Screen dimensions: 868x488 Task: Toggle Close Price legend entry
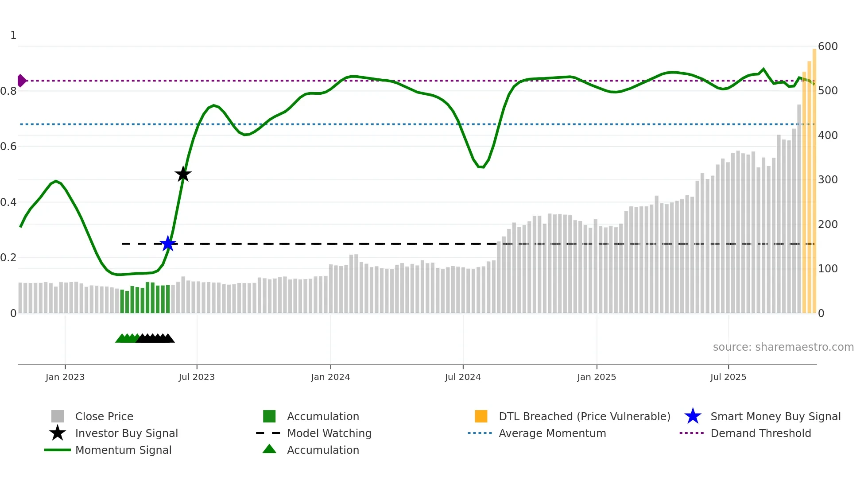(x=104, y=416)
